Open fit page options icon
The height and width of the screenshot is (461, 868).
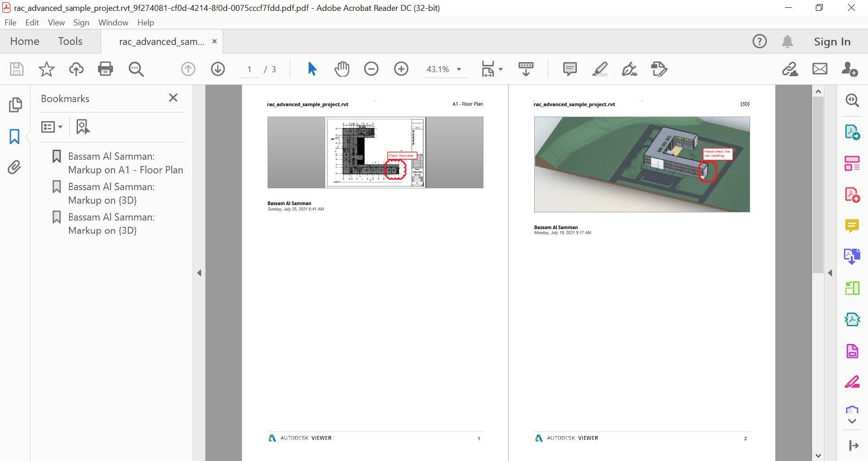point(492,69)
